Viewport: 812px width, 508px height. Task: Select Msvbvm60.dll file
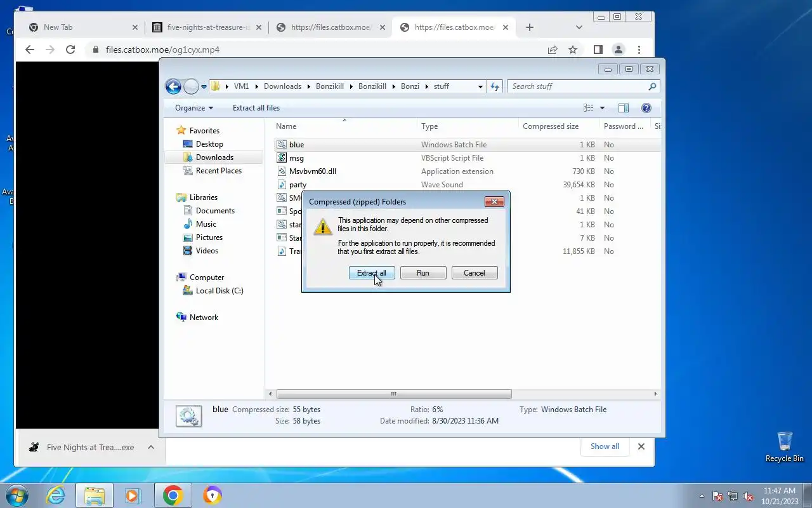click(312, 171)
